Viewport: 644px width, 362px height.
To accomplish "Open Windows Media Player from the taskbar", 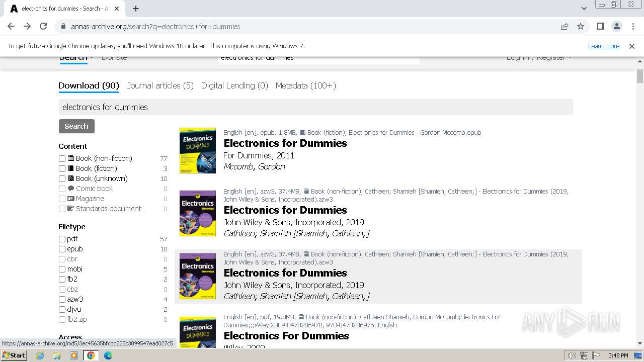I will [74, 355].
